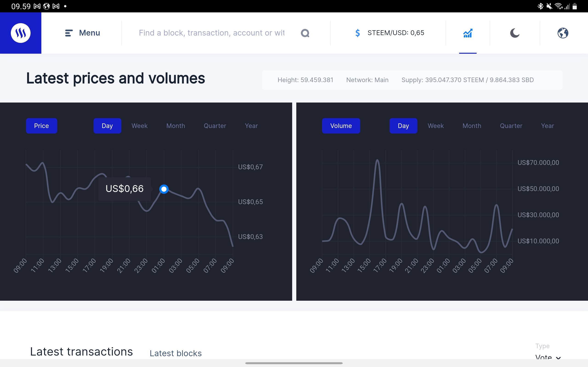Click the Steem logo home icon
The height and width of the screenshot is (367, 588).
(x=21, y=33)
